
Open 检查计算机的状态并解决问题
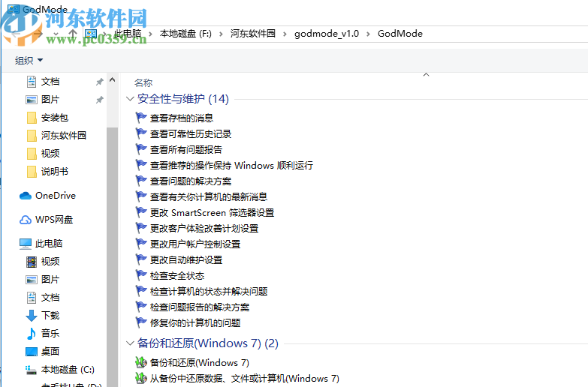coord(209,291)
